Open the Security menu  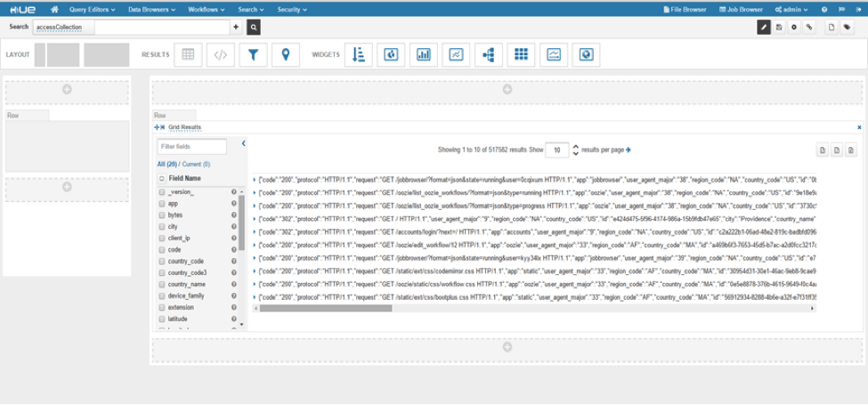point(291,9)
